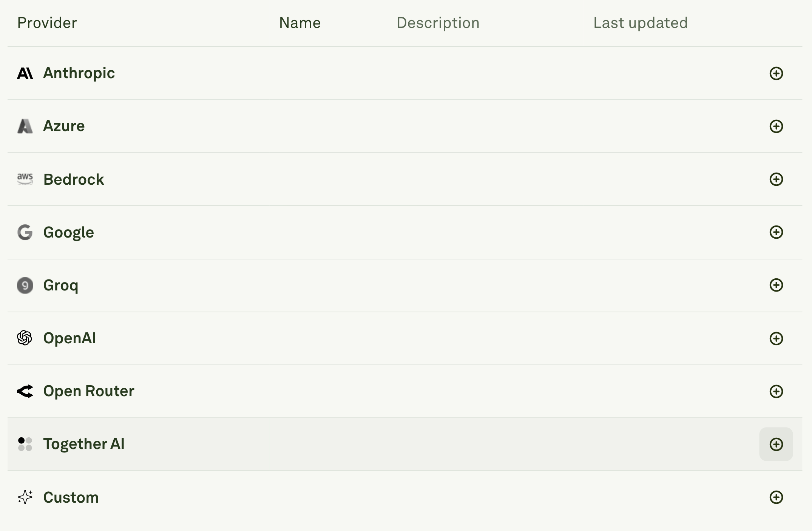
Task: Add an OpenAI provider via plus button
Action: 776,338
